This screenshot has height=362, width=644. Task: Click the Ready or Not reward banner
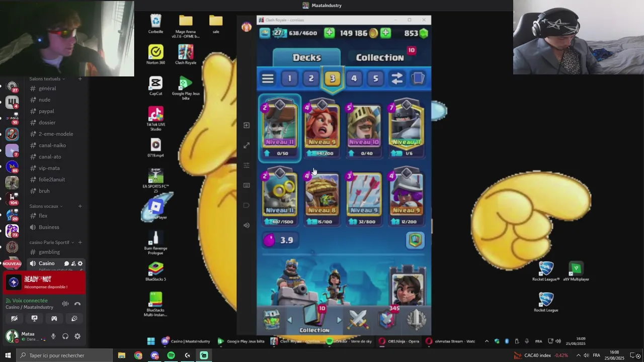(x=44, y=283)
